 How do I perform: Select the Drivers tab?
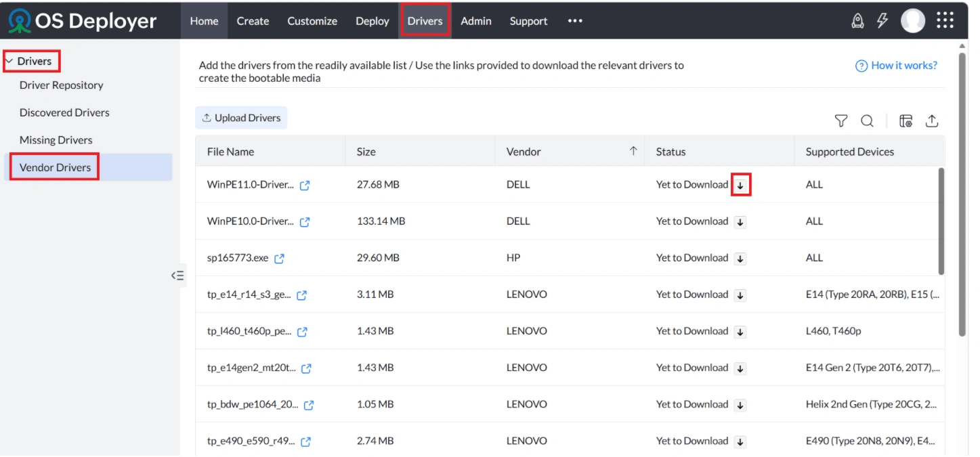point(425,21)
